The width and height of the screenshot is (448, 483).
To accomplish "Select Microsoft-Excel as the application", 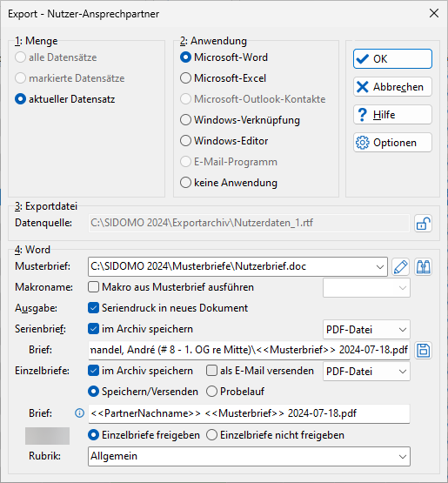I will pyautogui.click(x=185, y=78).
